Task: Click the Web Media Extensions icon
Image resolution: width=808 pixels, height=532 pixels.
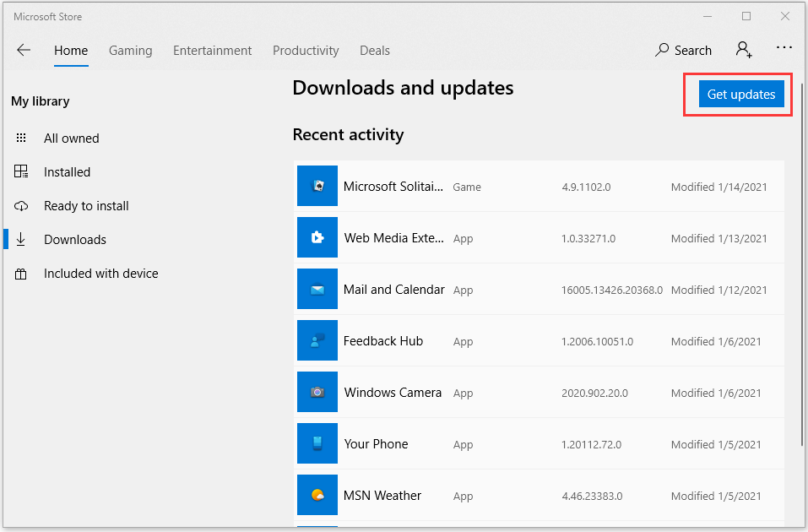Action: coord(317,238)
